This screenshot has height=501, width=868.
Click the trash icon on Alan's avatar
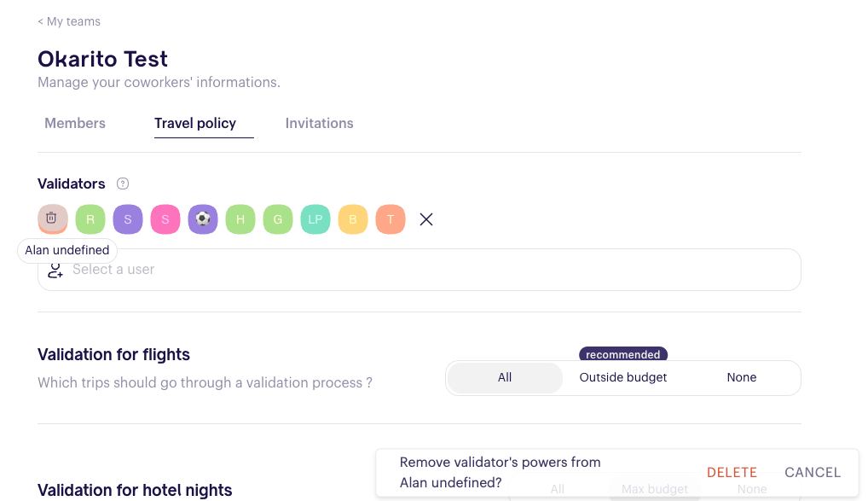point(53,218)
